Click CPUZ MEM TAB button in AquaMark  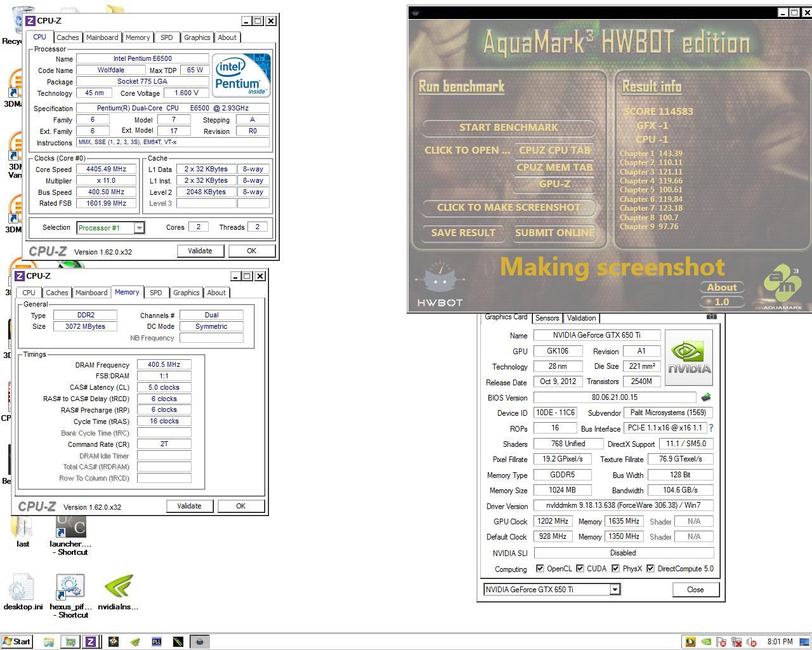click(x=554, y=168)
